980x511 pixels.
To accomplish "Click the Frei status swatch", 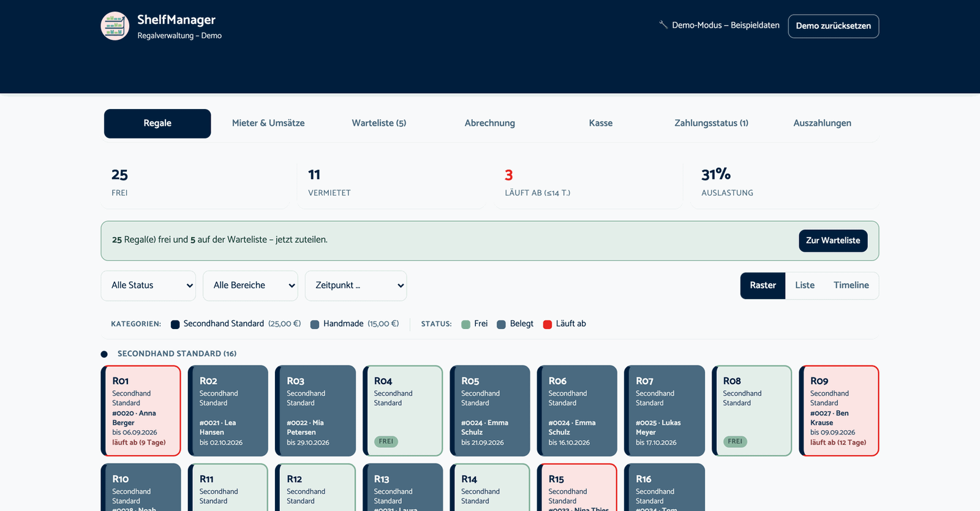I will [466, 325].
